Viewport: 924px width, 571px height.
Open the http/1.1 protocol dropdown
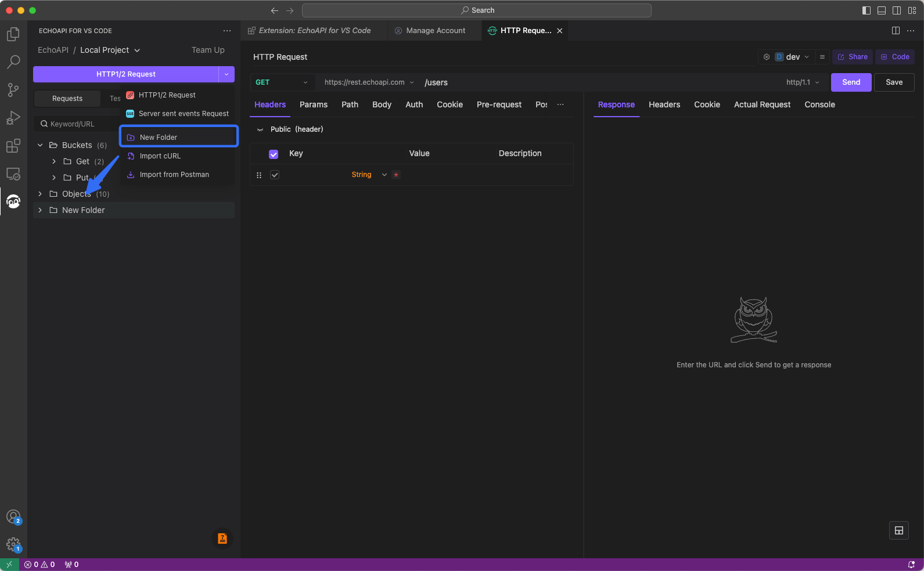pyautogui.click(x=803, y=82)
